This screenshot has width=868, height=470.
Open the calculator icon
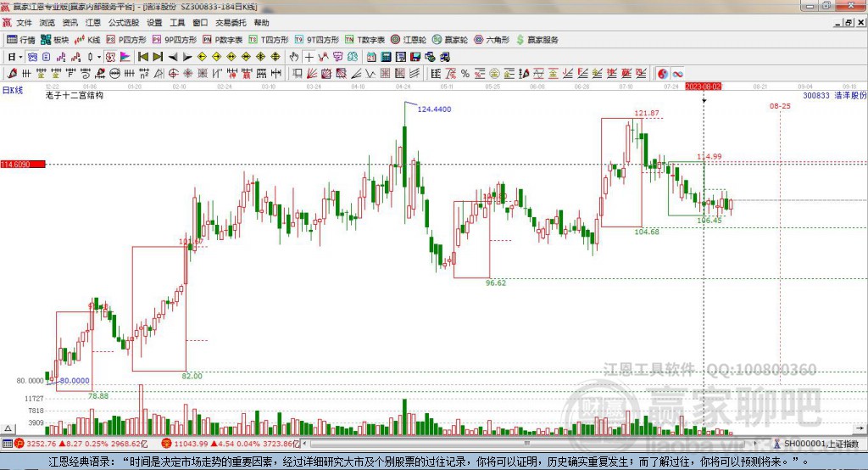386,57
